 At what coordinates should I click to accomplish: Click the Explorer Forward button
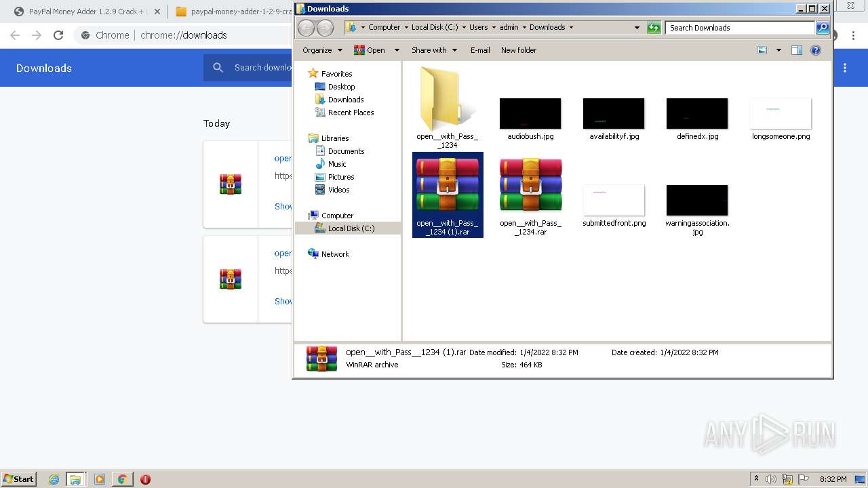325,28
